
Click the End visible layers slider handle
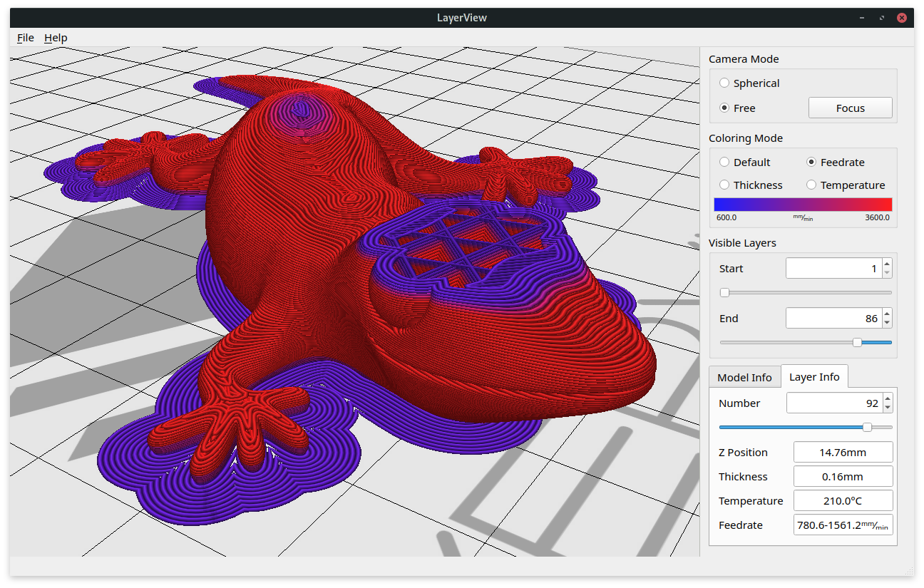tap(858, 343)
